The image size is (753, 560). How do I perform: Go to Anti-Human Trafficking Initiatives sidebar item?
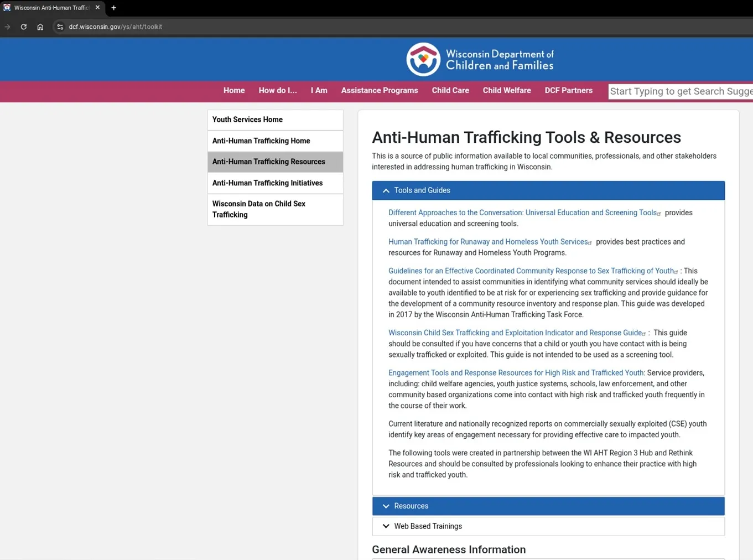[275, 183]
